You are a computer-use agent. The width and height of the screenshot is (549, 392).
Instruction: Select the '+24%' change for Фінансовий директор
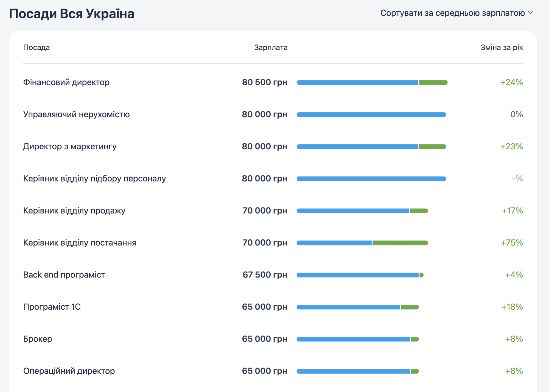(x=512, y=82)
